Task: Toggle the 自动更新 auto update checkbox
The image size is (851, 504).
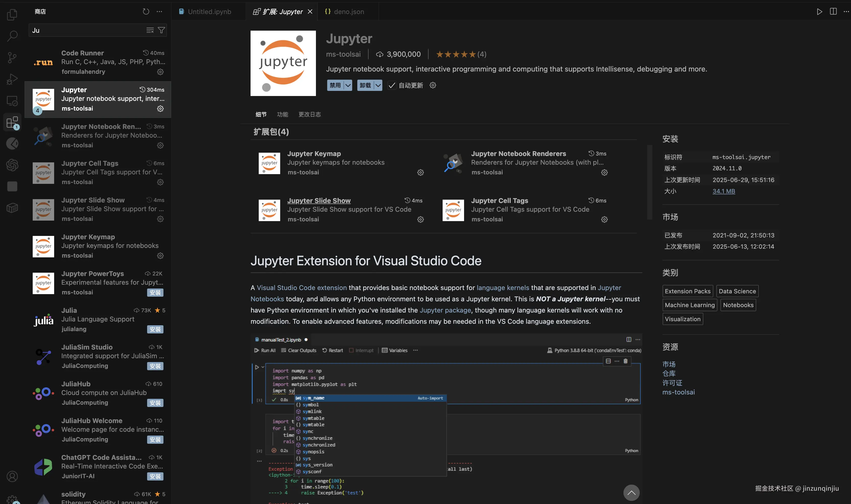Action: pyautogui.click(x=392, y=85)
